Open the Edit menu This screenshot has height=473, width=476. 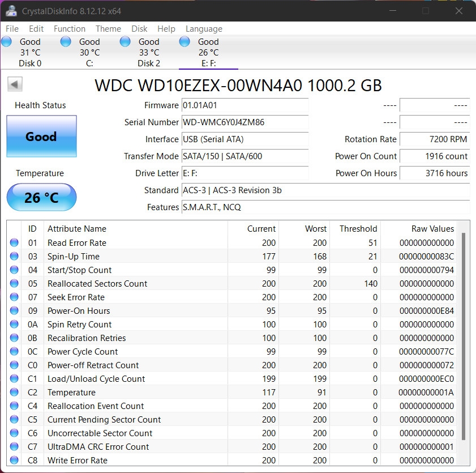pyautogui.click(x=36, y=28)
